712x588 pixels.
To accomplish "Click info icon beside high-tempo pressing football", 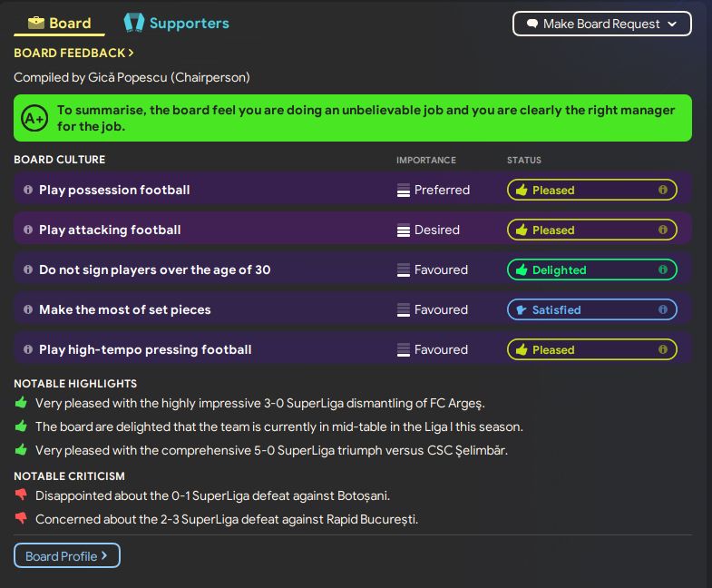I will tap(28, 350).
